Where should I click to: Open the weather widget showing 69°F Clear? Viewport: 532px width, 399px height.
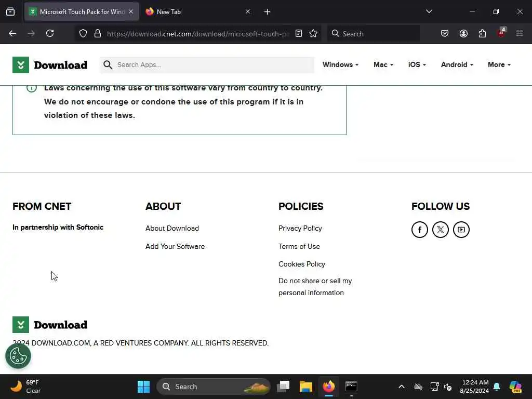tap(26, 387)
